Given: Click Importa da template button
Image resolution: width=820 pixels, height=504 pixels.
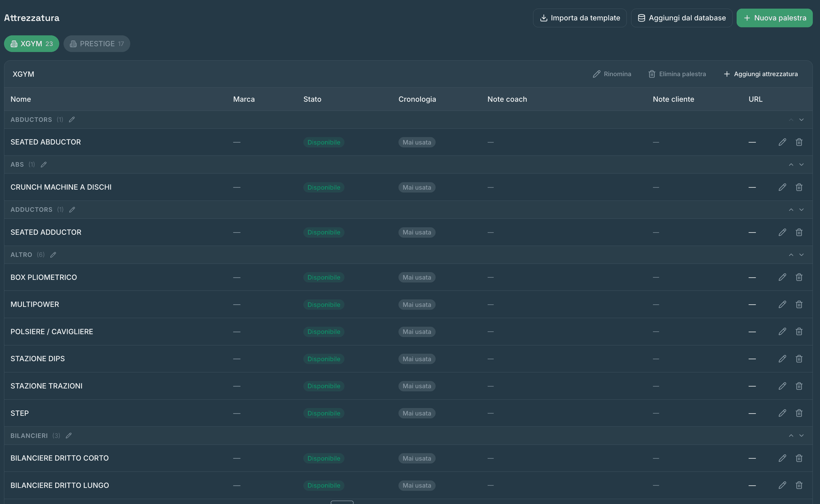Looking at the screenshot, I should (x=580, y=18).
